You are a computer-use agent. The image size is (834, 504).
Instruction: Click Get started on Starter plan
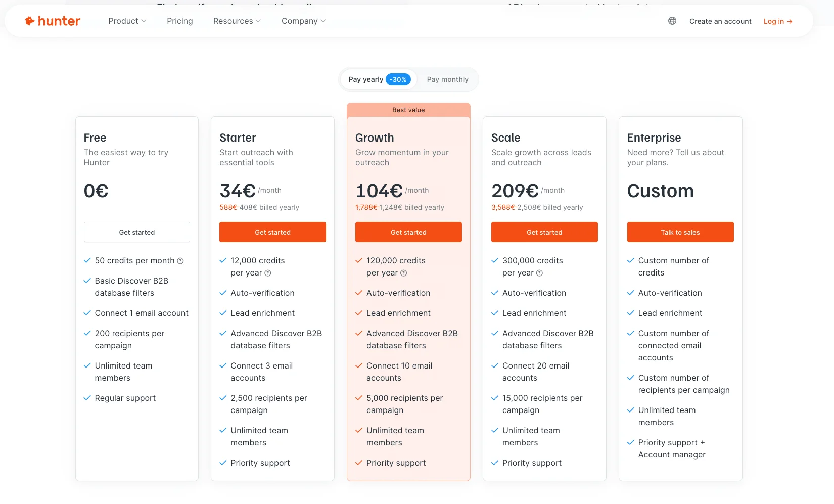(273, 232)
